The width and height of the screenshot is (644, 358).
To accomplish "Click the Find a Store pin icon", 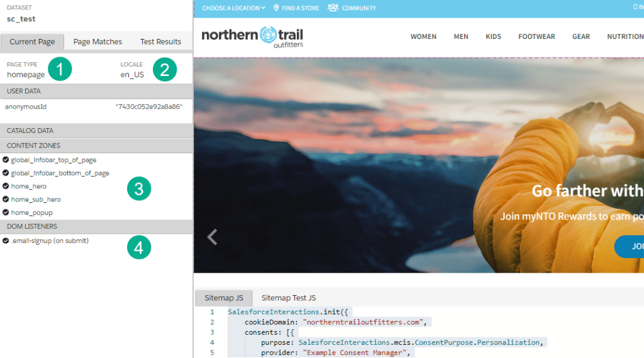I will [276, 8].
